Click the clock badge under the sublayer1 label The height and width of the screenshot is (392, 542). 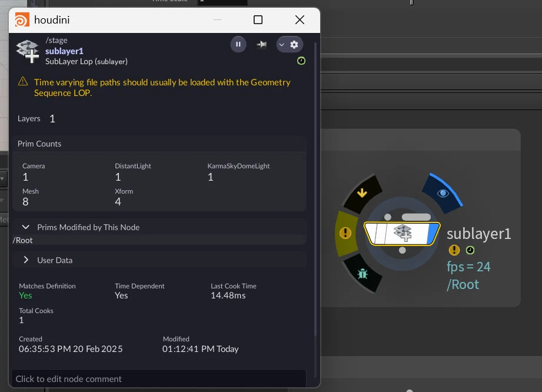470,250
